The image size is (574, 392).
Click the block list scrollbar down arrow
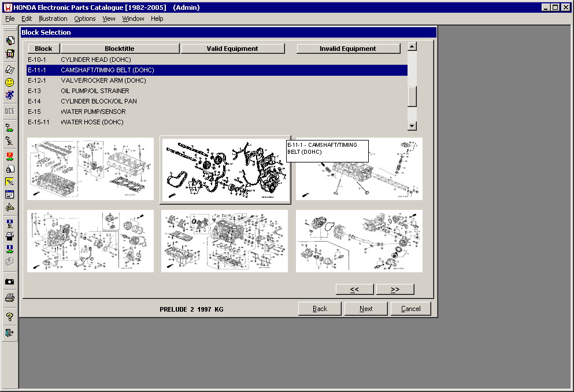(x=412, y=126)
